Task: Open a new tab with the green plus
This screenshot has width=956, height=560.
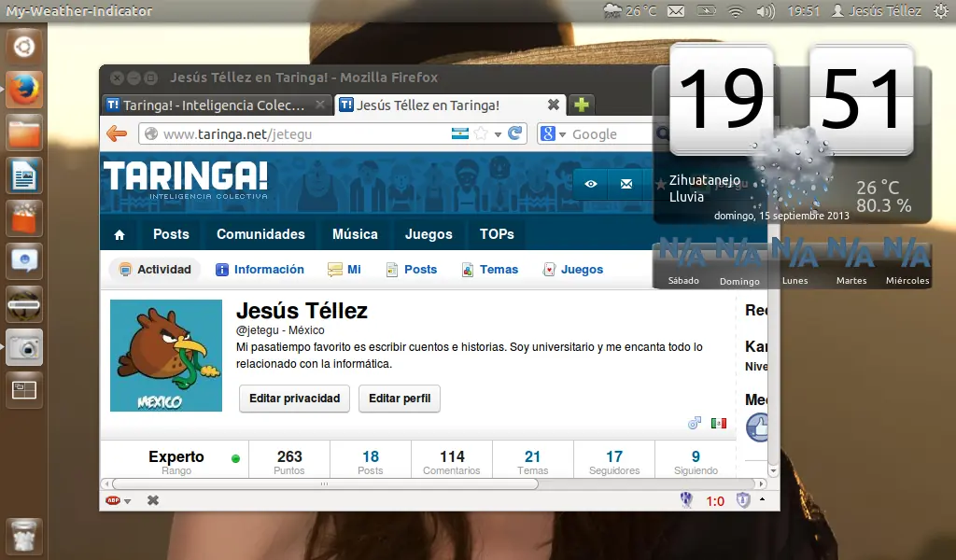Action: pos(581,105)
